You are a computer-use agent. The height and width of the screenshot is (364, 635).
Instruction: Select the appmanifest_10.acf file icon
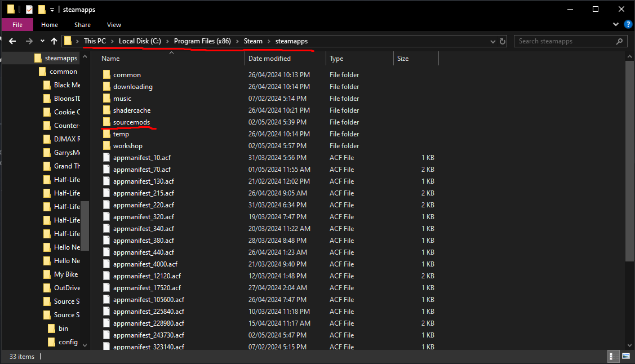[x=106, y=158]
